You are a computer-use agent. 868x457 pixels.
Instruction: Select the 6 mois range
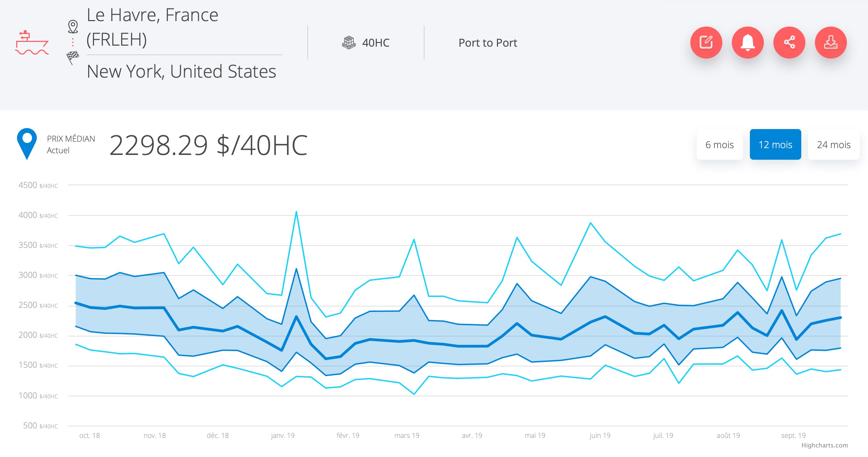[720, 144]
